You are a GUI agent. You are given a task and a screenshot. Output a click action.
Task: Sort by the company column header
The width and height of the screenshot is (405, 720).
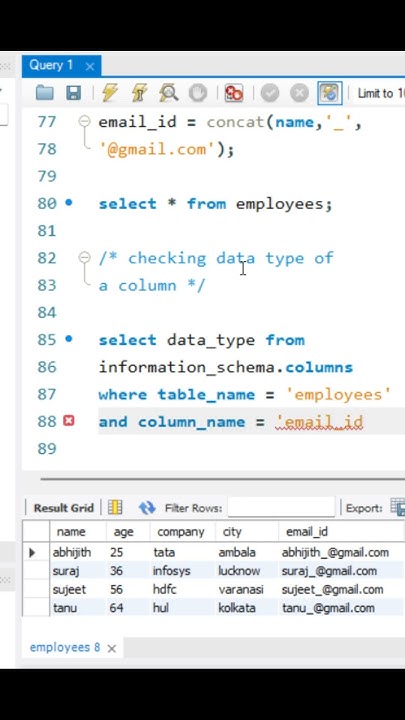(182, 532)
